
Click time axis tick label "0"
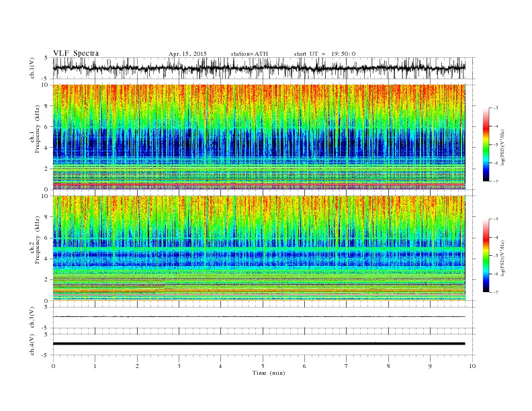53,366
